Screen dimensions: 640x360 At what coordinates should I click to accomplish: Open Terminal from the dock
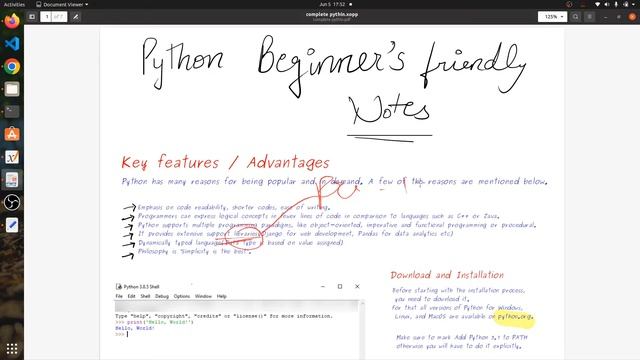[x=12, y=111]
